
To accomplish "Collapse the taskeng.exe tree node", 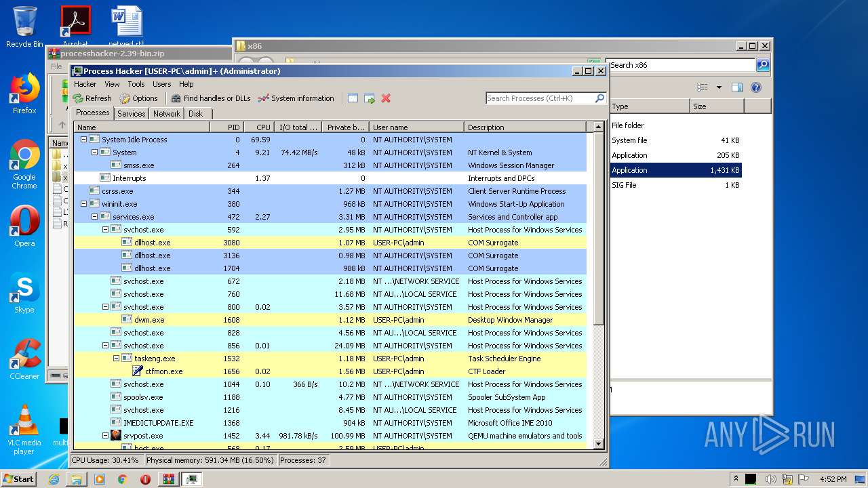I will 117,359.
